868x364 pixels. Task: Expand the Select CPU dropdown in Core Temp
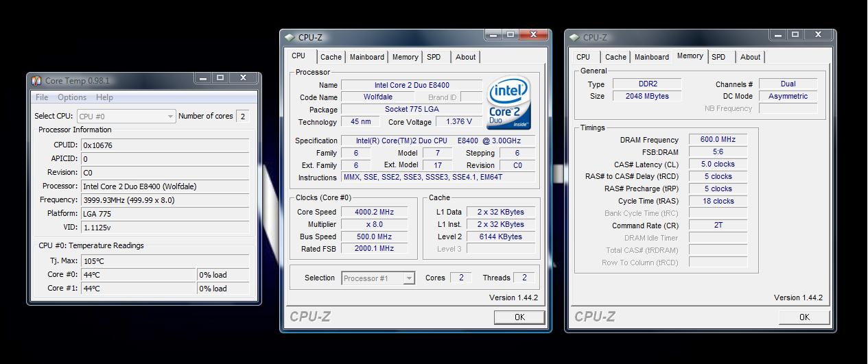click(x=170, y=117)
